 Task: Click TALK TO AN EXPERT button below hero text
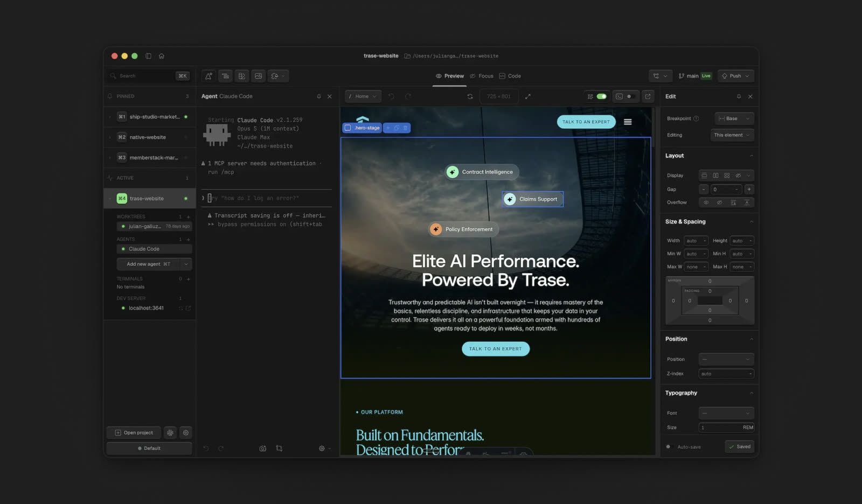[x=496, y=349]
